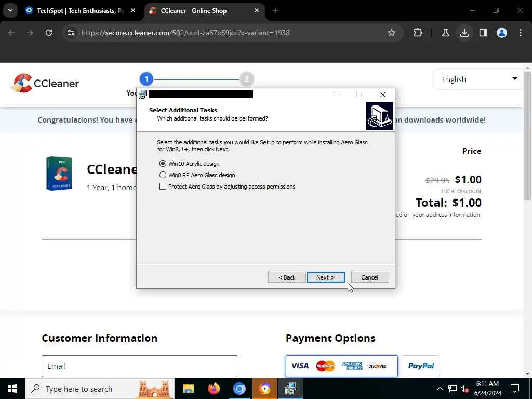Click the strikethrough $29.95 price

(437, 180)
